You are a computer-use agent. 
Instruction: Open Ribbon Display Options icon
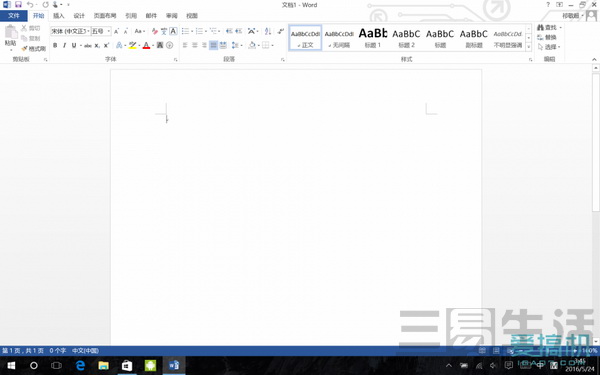pyautogui.click(x=559, y=5)
